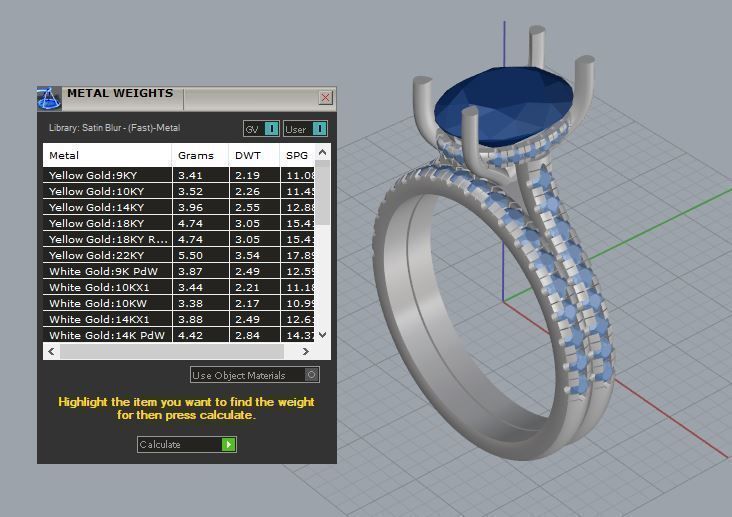Select the White Gold:9K PdW row

[x=179, y=271]
